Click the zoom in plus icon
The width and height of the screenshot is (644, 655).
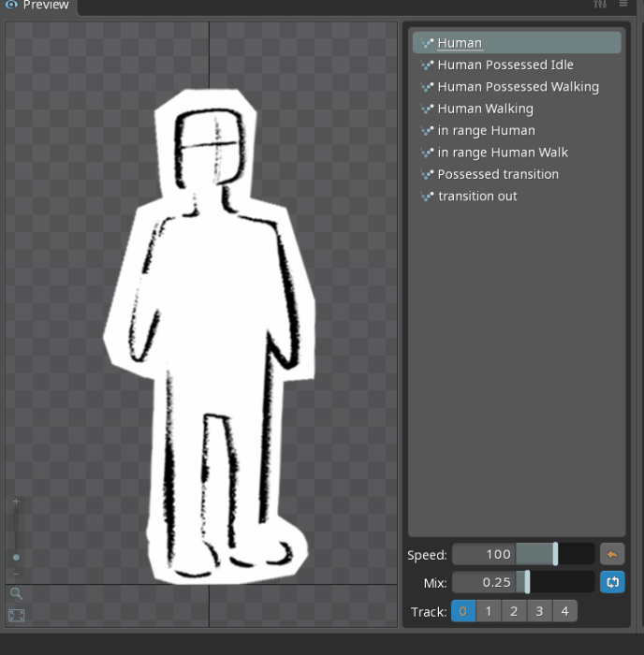click(x=16, y=502)
